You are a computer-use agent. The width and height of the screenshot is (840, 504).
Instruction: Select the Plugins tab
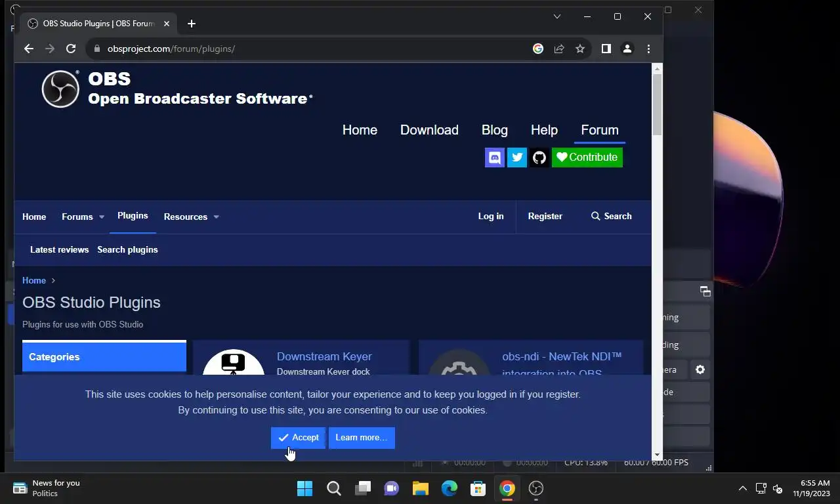click(133, 216)
